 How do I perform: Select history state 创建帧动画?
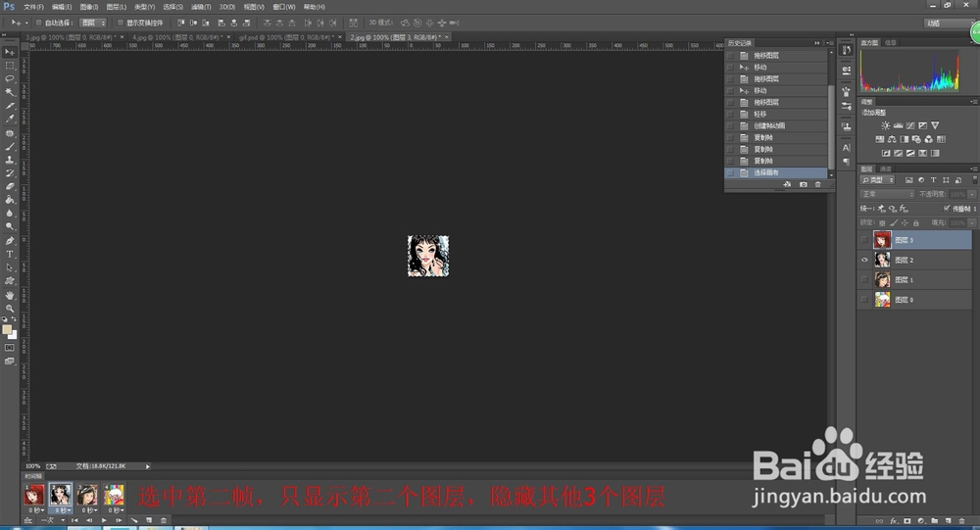[x=777, y=125]
